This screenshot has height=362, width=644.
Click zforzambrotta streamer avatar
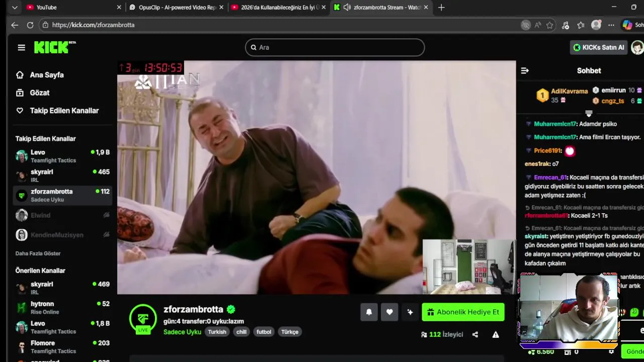(143, 318)
